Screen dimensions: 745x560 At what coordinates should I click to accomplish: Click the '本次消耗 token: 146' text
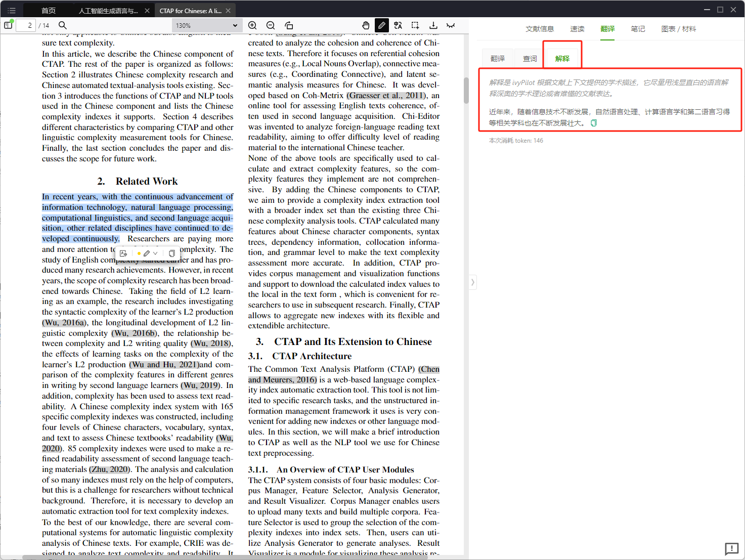point(516,141)
